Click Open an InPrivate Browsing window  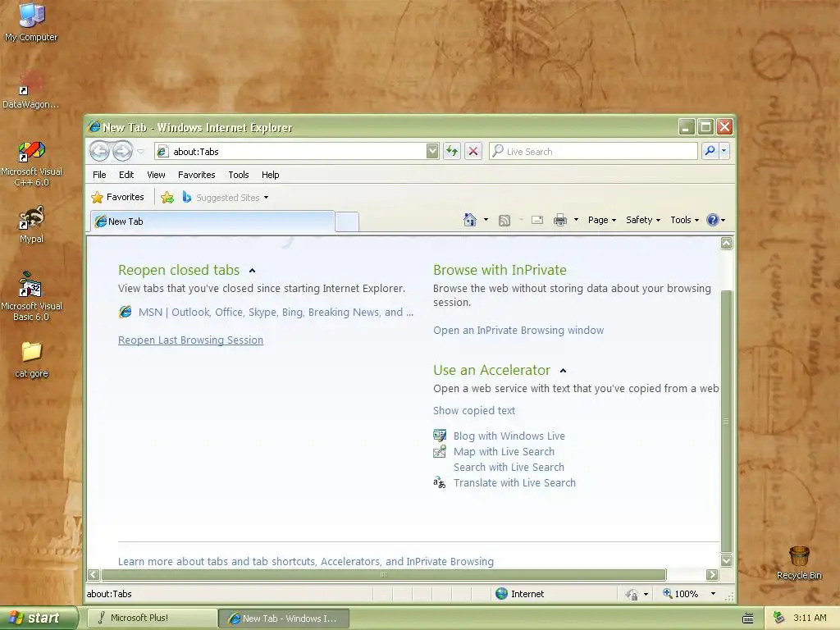pyautogui.click(x=518, y=331)
